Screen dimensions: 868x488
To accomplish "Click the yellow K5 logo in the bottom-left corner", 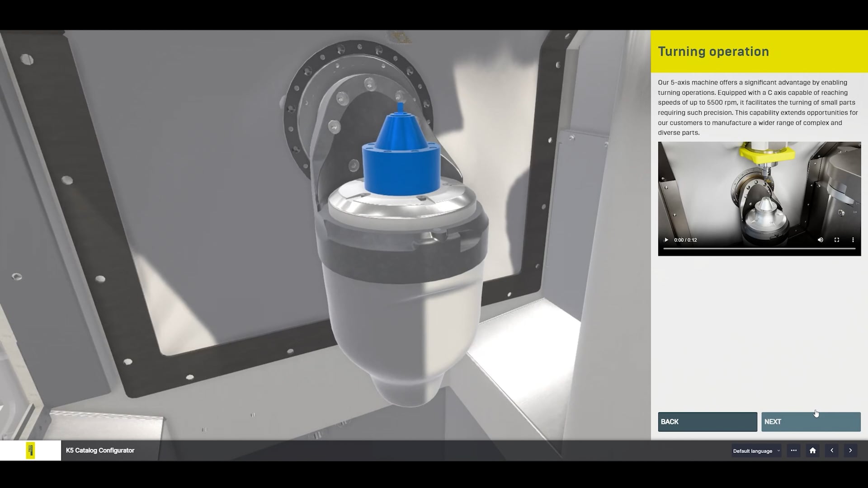I will pyautogui.click(x=30, y=450).
